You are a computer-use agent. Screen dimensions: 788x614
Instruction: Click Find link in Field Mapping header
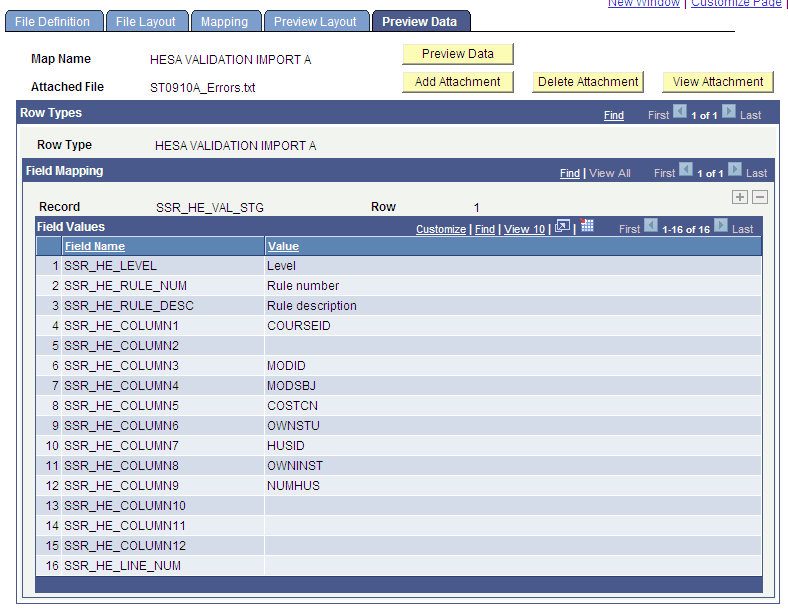click(x=569, y=173)
